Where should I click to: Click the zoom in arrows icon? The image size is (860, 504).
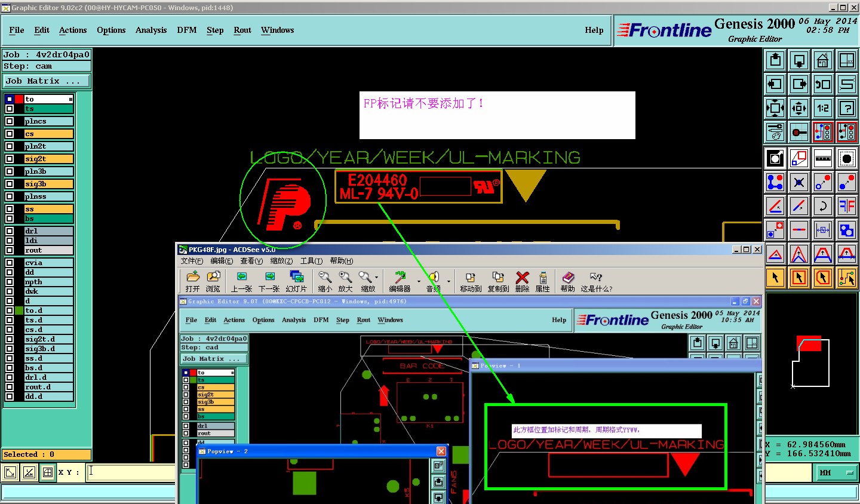pos(775,108)
